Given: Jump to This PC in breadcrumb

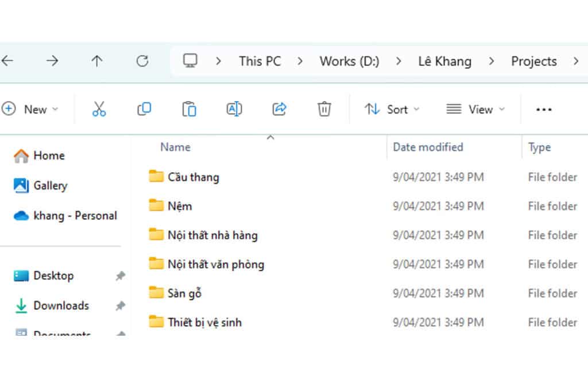Looking at the screenshot, I should tap(260, 61).
